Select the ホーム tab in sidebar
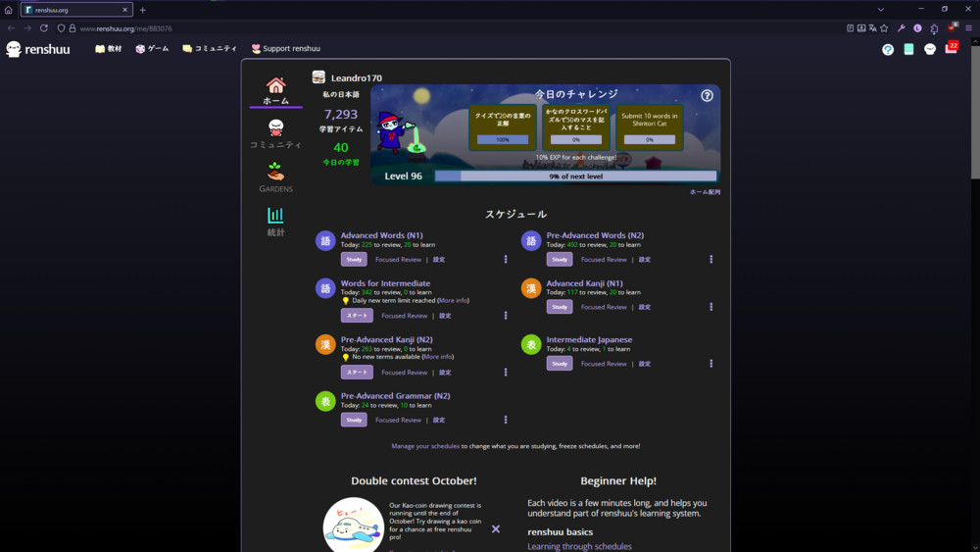Image resolution: width=980 pixels, height=552 pixels. (x=275, y=90)
